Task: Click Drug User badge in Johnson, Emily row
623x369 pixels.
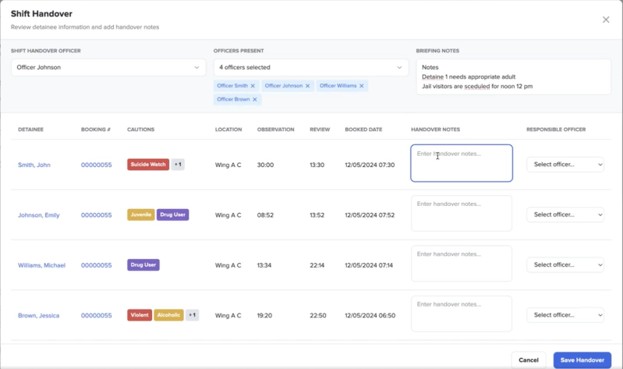Action: click(173, 214)
